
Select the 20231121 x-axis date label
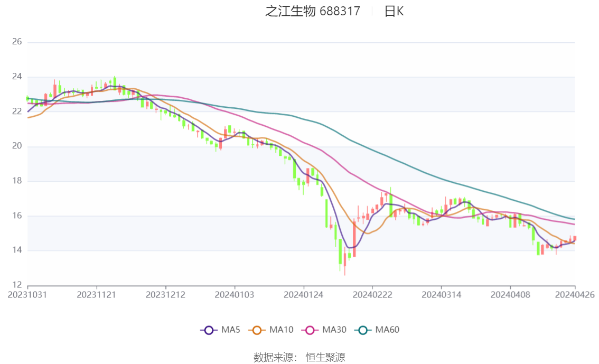[96, 294]
